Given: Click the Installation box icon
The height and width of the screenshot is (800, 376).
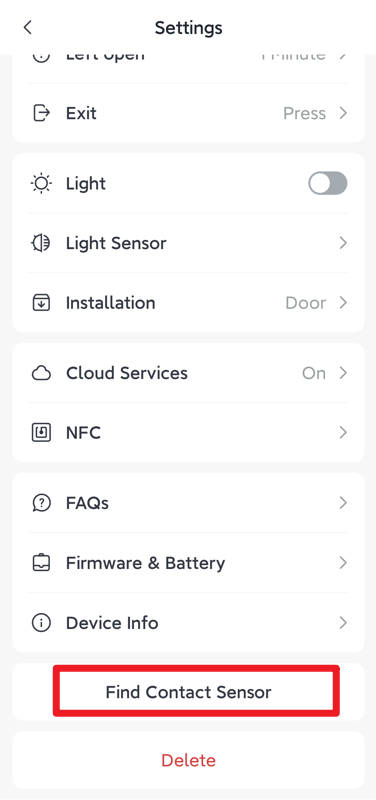Looking at the screenshot, I should click(x=41, y=303).
